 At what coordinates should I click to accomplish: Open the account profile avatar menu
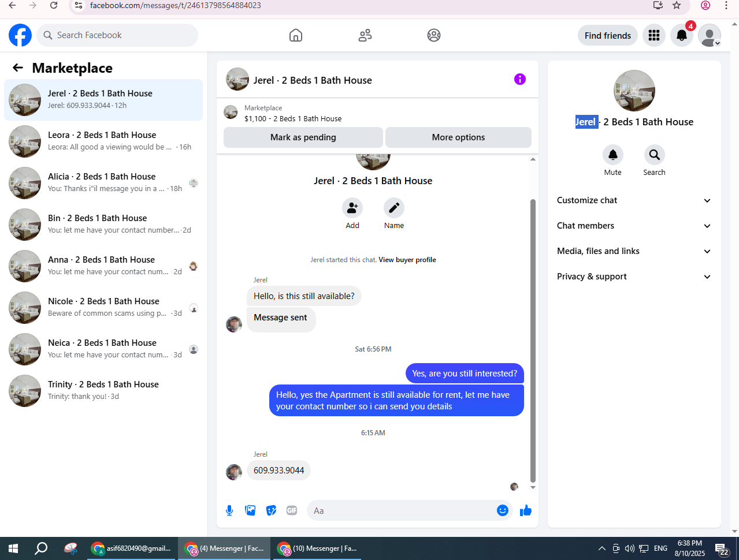(x=710, y=35)
